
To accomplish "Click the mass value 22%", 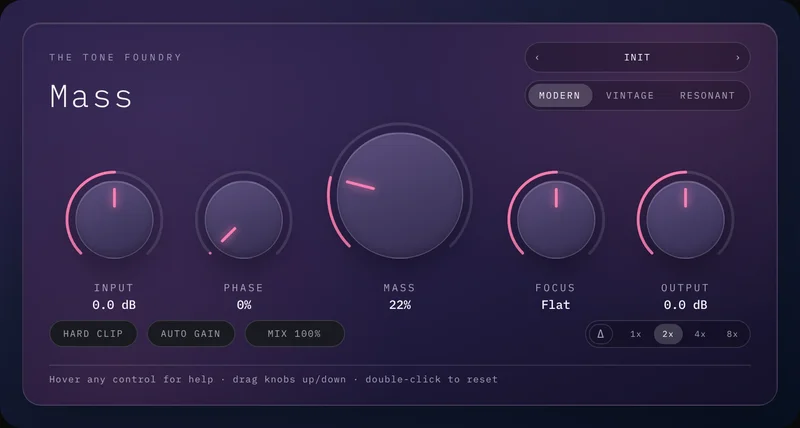I will [400, 305].
